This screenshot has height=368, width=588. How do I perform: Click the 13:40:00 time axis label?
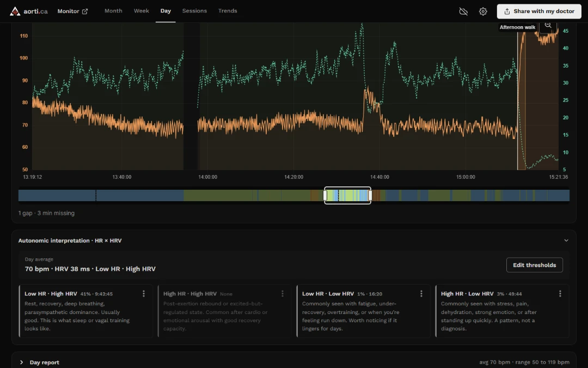pos(122,177)
